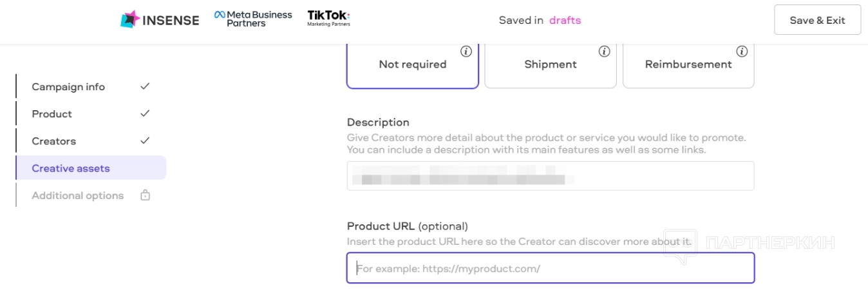The width and height of the screenshot is (868, 299).
Task: Switch to the Creators step
Action: click(x=54, y=141)
